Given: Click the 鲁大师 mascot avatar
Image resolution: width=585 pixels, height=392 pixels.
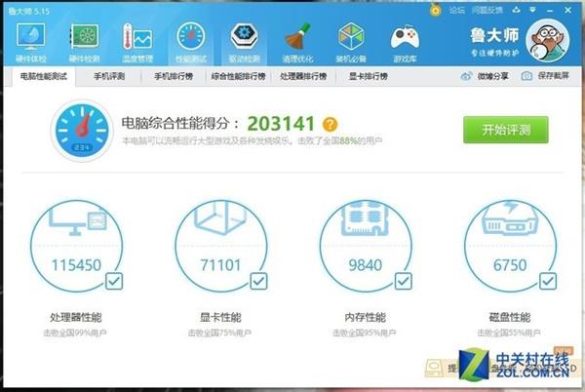Looking at the screenshot, I should 547,41.
